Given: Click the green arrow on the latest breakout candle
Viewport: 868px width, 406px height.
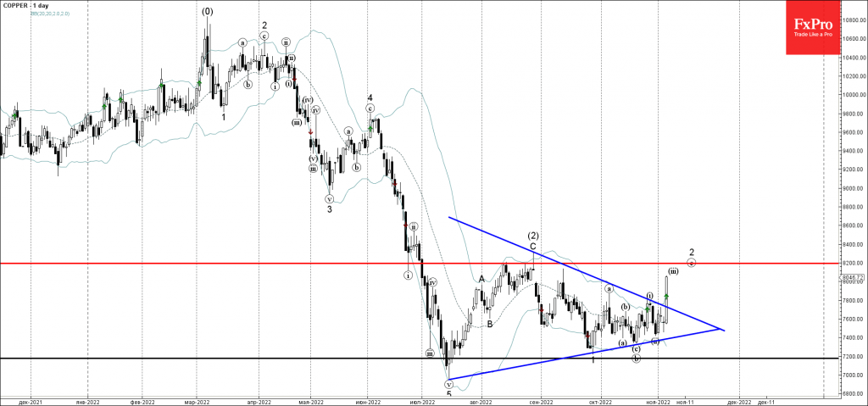Looking at the screenshot, I should 667,296.
